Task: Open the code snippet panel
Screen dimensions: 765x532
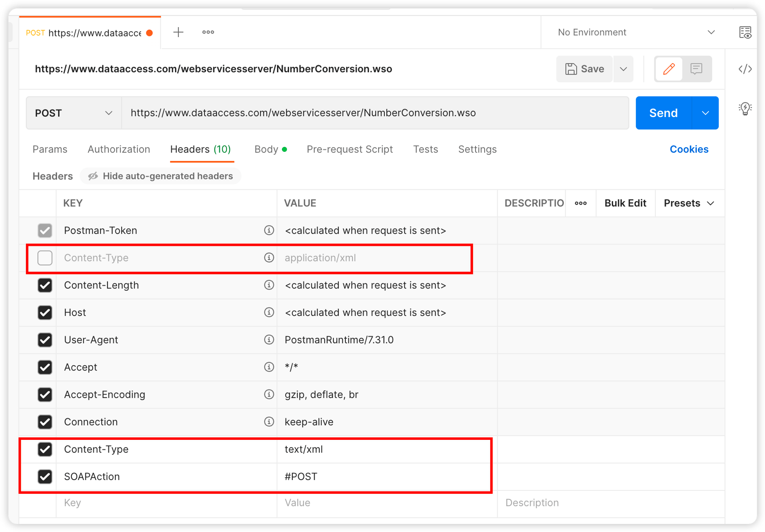Action: pyautogui.click(x=745, y=69)
